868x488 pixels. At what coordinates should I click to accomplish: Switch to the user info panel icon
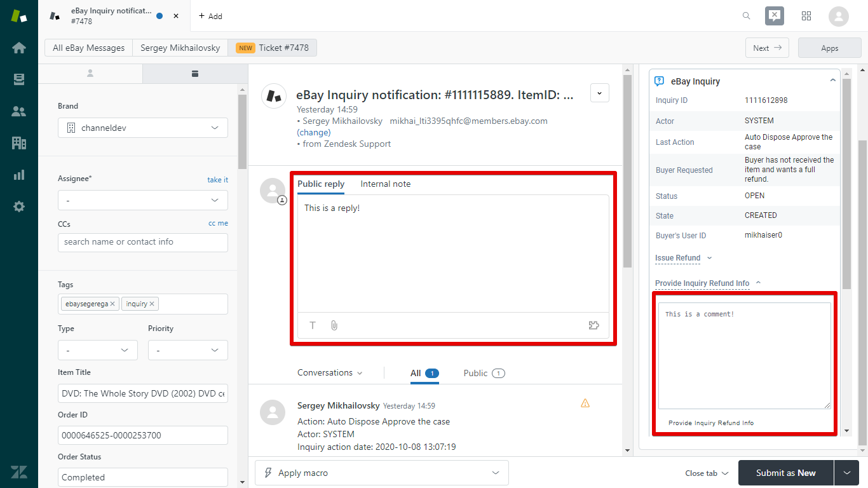(90, 74)
